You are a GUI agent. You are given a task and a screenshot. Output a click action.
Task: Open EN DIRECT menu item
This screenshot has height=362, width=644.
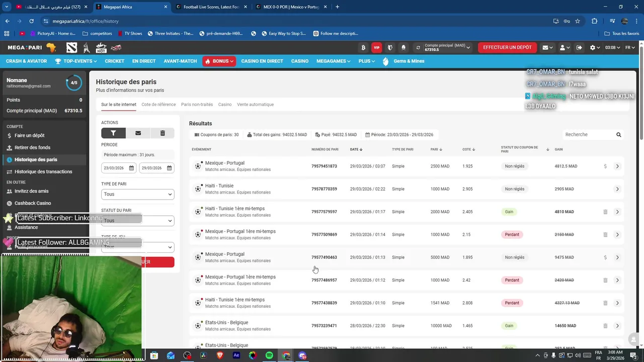(144, 61)
